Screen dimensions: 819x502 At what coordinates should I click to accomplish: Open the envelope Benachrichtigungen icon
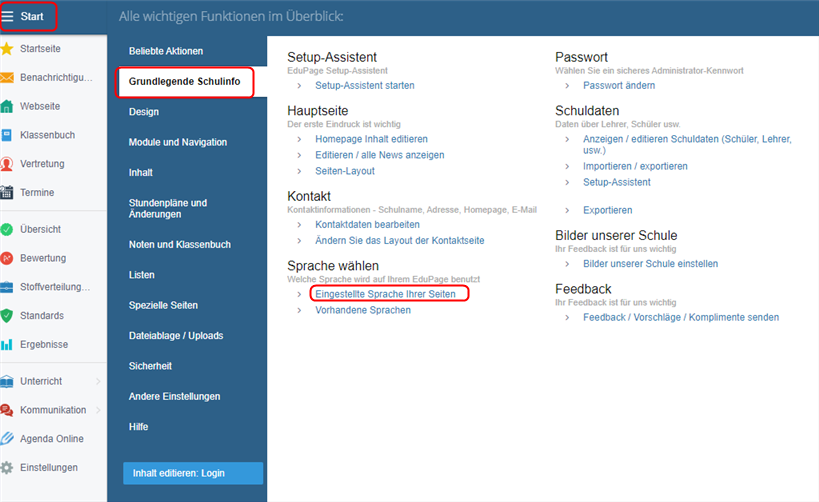pyautogui.click(x=7, y=77)
